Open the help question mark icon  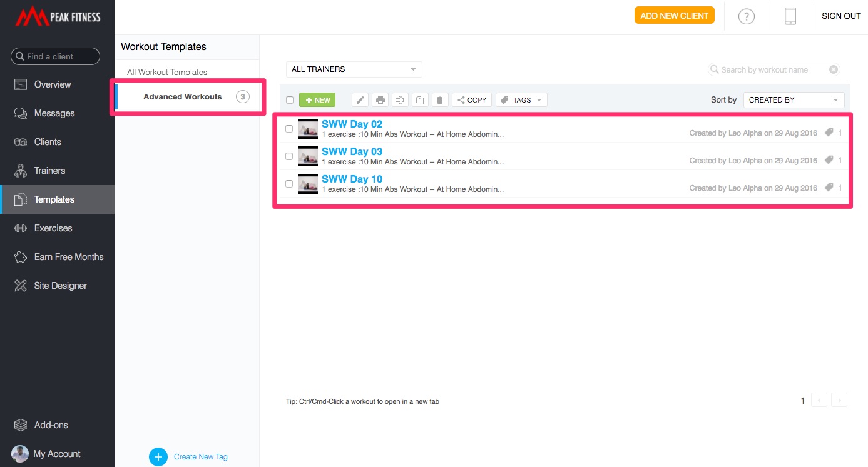point(746,17)
